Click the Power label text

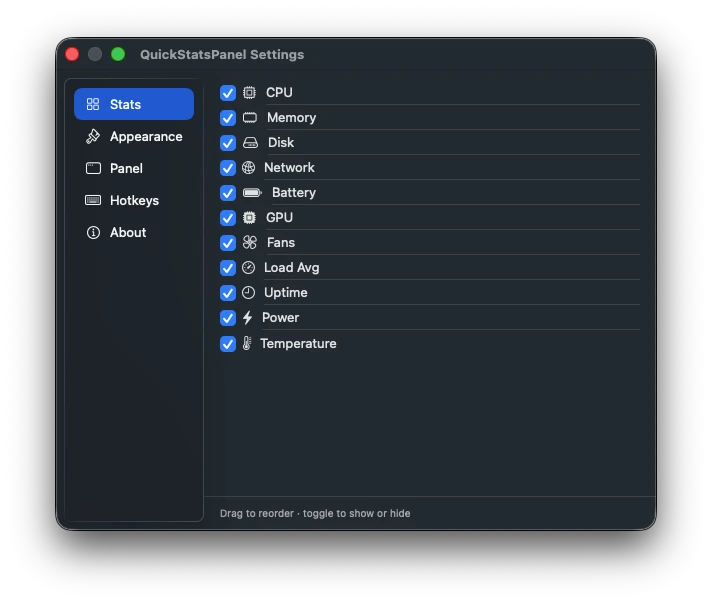pos(281,317)
